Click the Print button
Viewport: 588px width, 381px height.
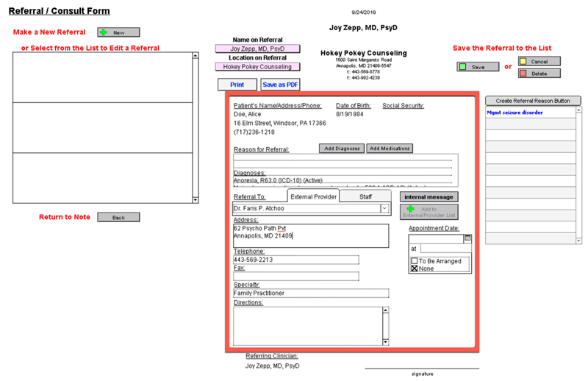pos(237,85)
